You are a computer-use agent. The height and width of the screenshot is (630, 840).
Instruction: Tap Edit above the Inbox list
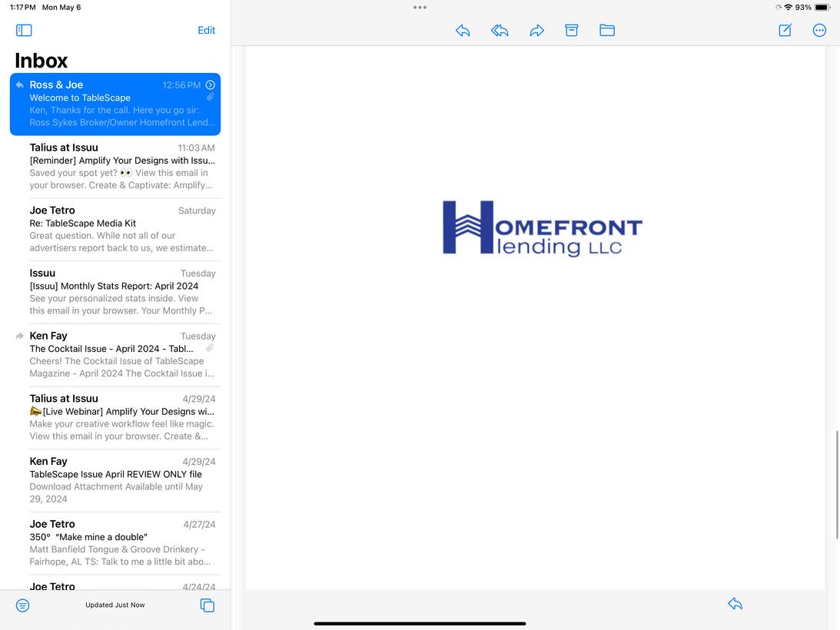click(206, 31)
